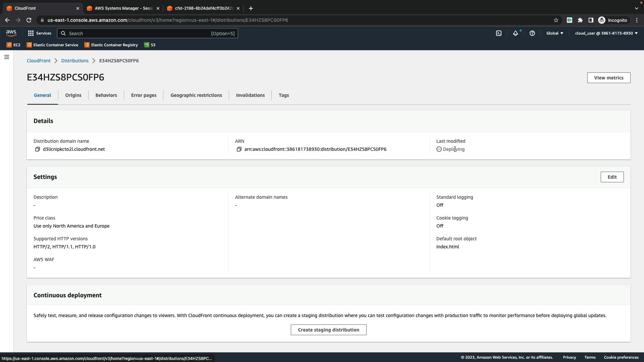Click Create staging distribution button
Image resolution: width=644 pixels, height=362 pixels.
click(328, 330)
